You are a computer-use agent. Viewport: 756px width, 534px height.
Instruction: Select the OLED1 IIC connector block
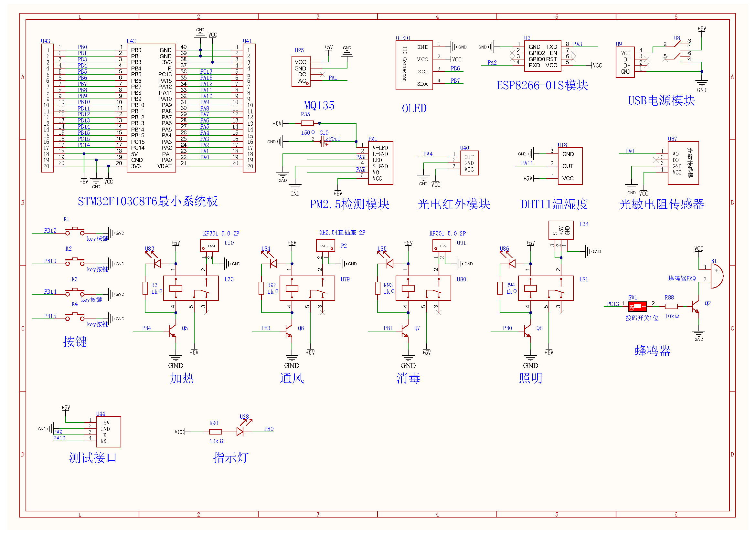(x=414, y=65)
